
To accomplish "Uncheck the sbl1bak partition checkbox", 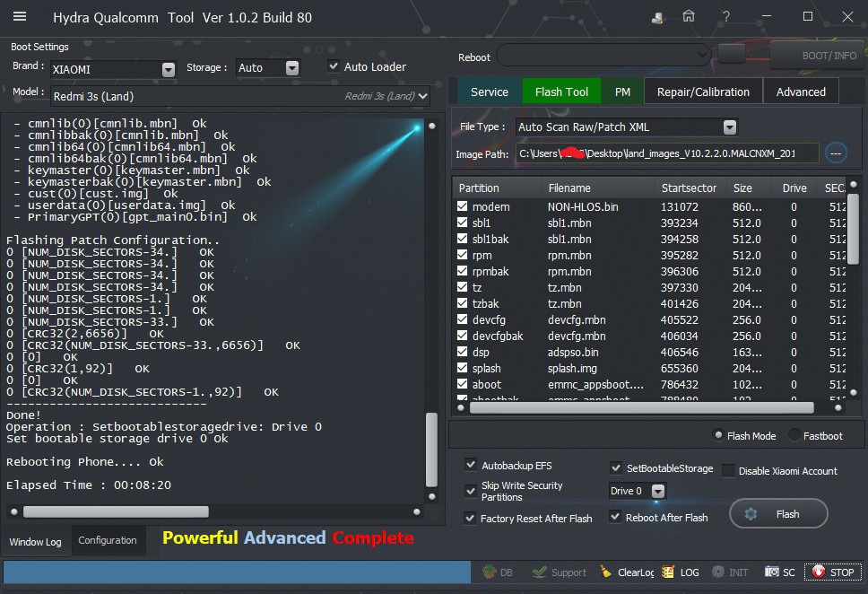I will click(x=462, y=239).
